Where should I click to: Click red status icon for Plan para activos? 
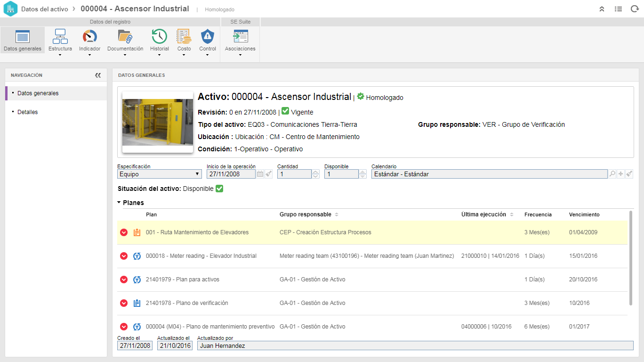pos(124,280)
